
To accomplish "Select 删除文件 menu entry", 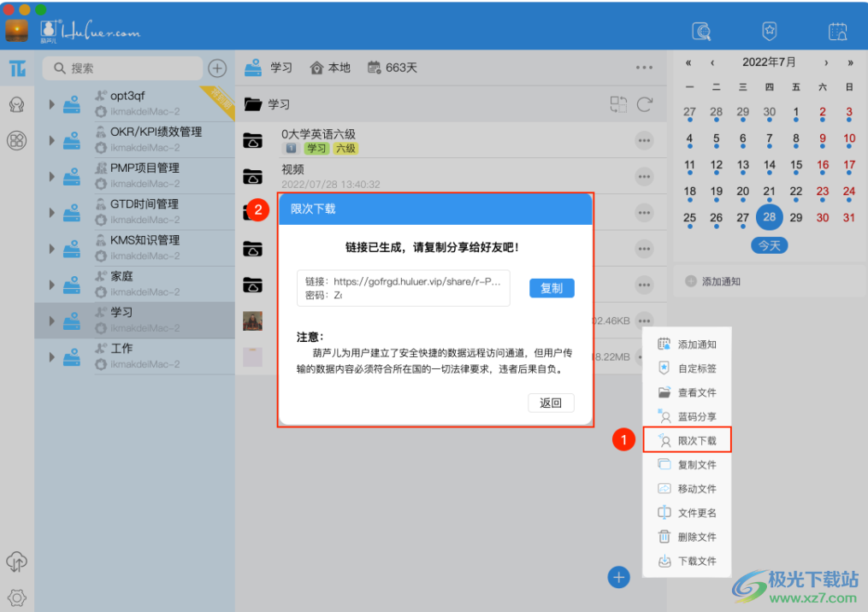I will [687, 537].
